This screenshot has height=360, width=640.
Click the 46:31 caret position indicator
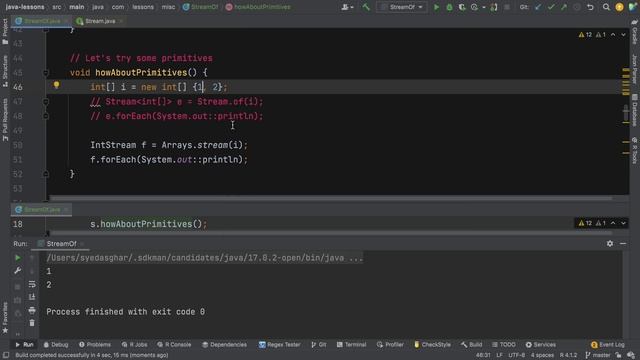tap(483, 355)
